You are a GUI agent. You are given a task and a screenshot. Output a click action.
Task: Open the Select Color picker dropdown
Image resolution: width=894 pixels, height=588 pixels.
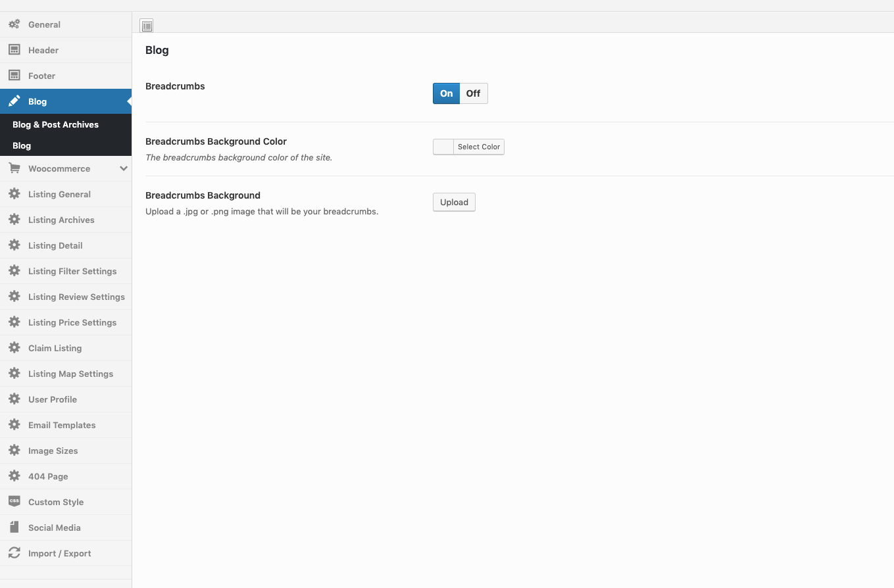(479, 147)
